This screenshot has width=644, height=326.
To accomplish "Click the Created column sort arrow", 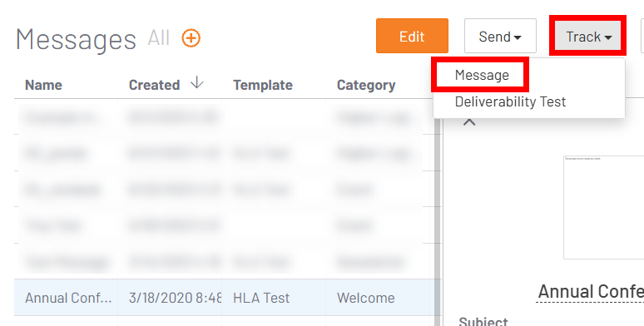I will tap(197, 82).
